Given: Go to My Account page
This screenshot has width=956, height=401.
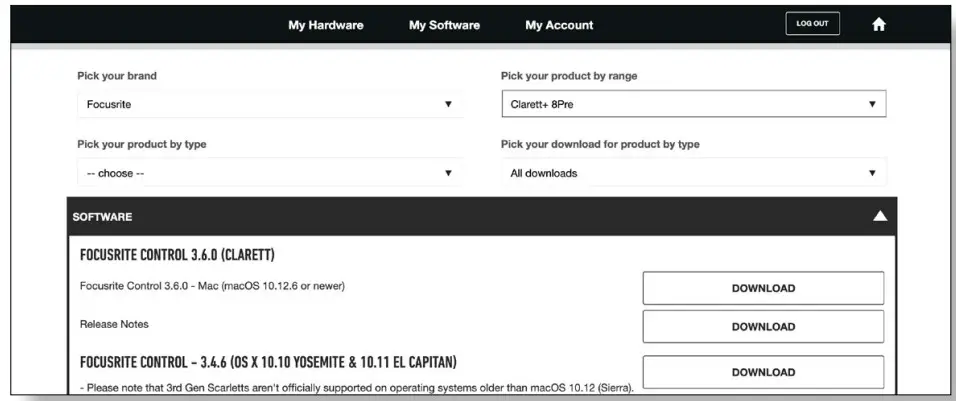Looking at the screenshot, I should (x=559, y=25).
